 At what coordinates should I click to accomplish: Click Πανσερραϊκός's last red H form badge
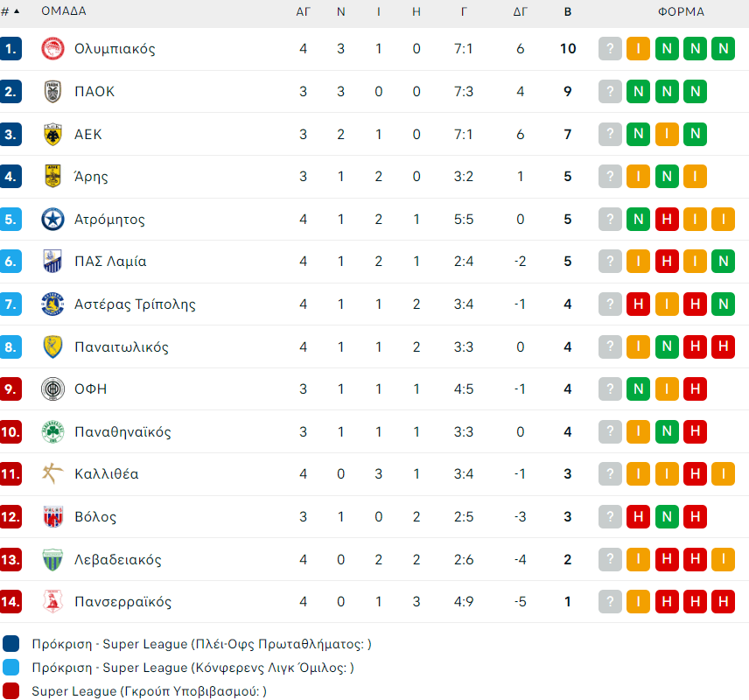pyautogui.click(x=723, y=602)
